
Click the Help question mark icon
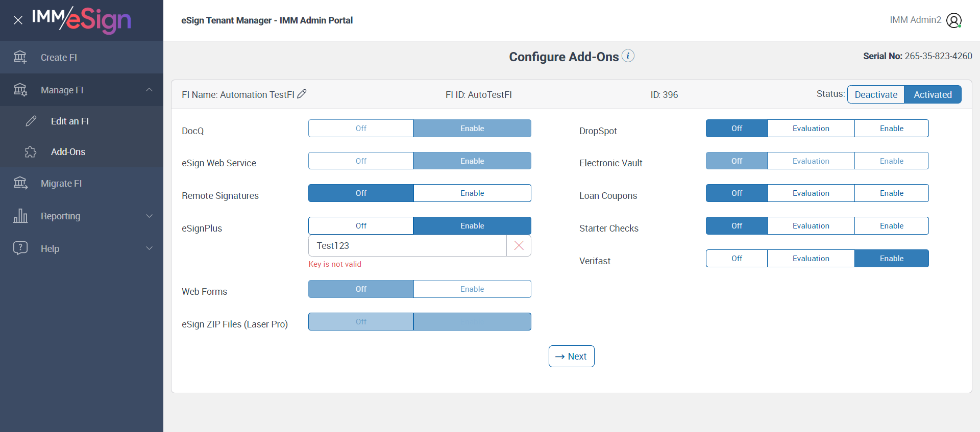tap(20, 248)
